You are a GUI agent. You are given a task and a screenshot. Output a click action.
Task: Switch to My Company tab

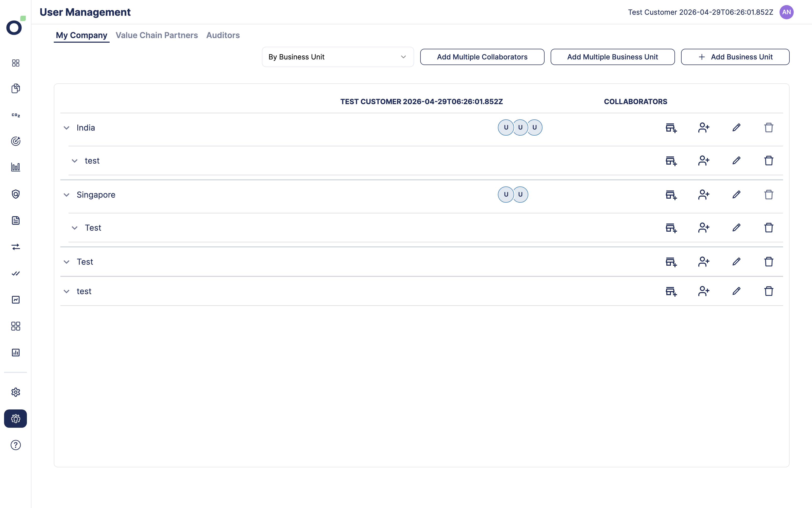coord(81,35)
